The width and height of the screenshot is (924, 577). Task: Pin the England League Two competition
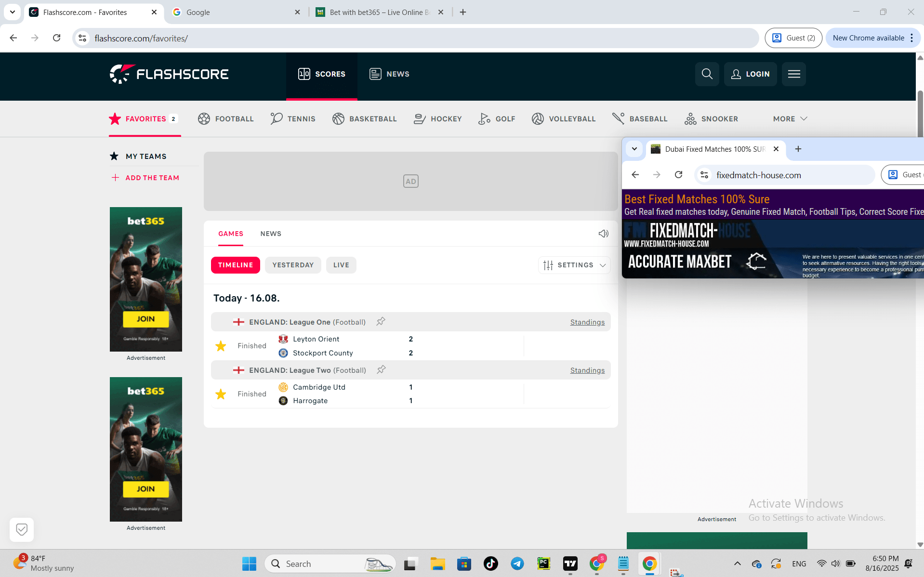click(381, 369)
